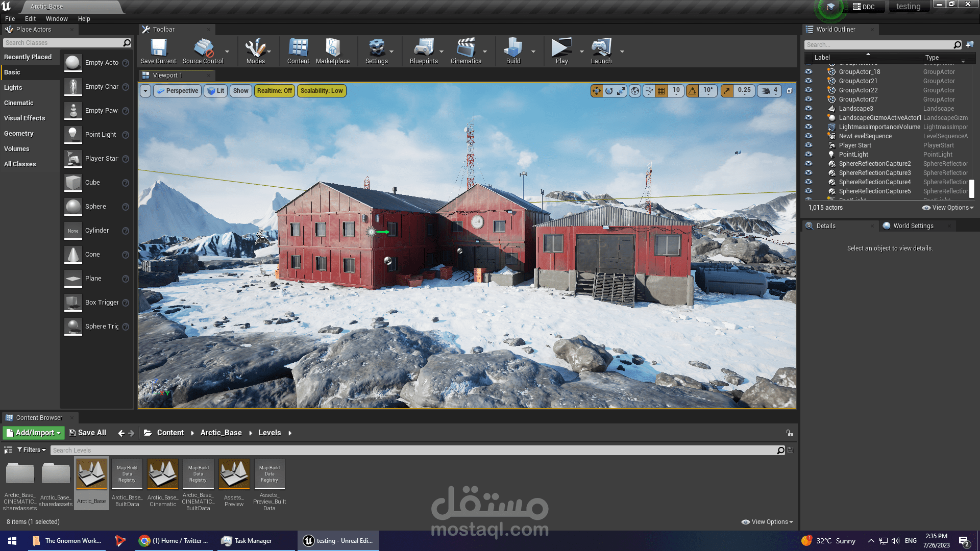Click the Blueprints toolbar icon
980x551 pixels.
tap(424, 51)
